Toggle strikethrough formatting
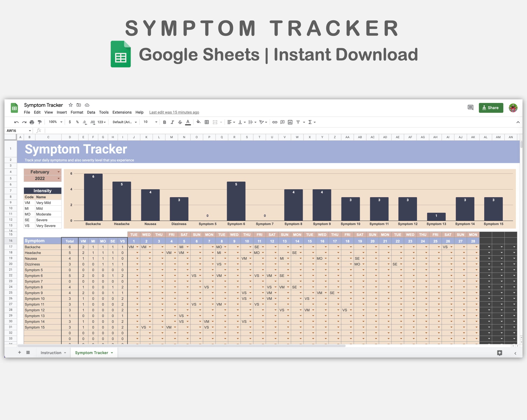 pyautogui.click(x=180, y=122)
